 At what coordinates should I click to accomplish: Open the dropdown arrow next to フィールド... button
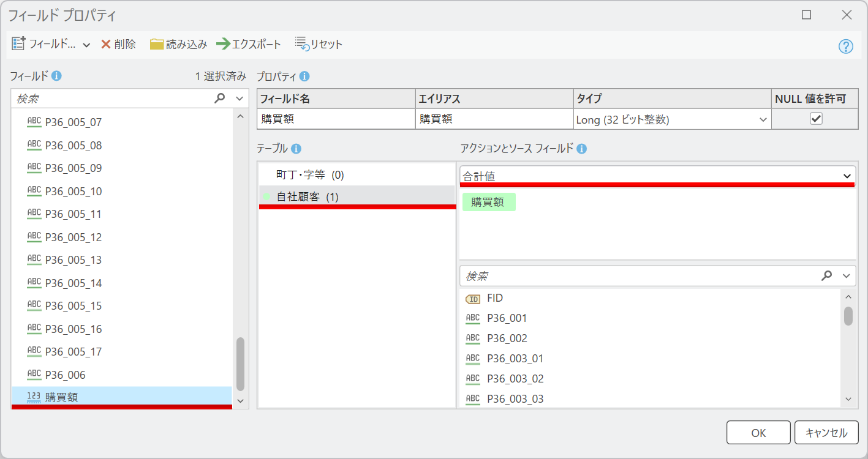[x=86, y=45]
